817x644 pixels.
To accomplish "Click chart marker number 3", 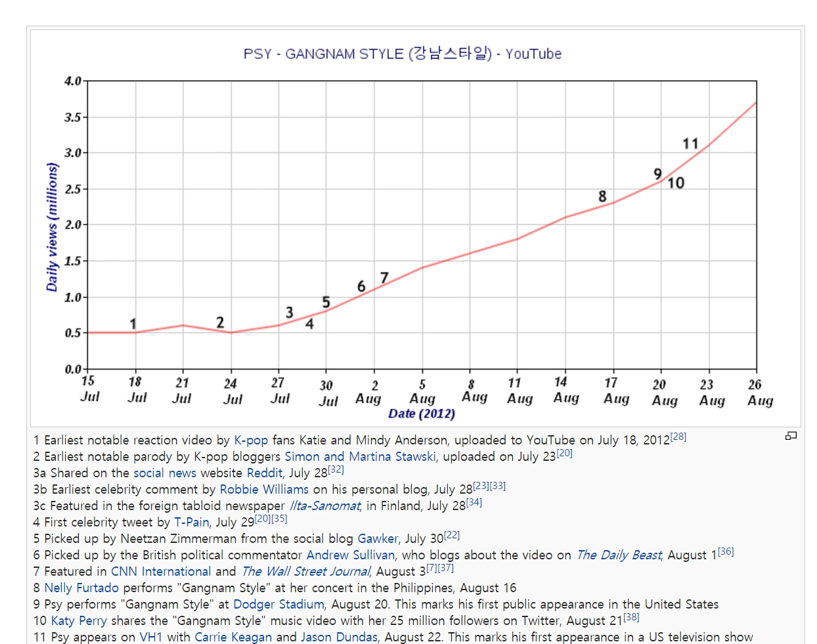I will 289,312.
